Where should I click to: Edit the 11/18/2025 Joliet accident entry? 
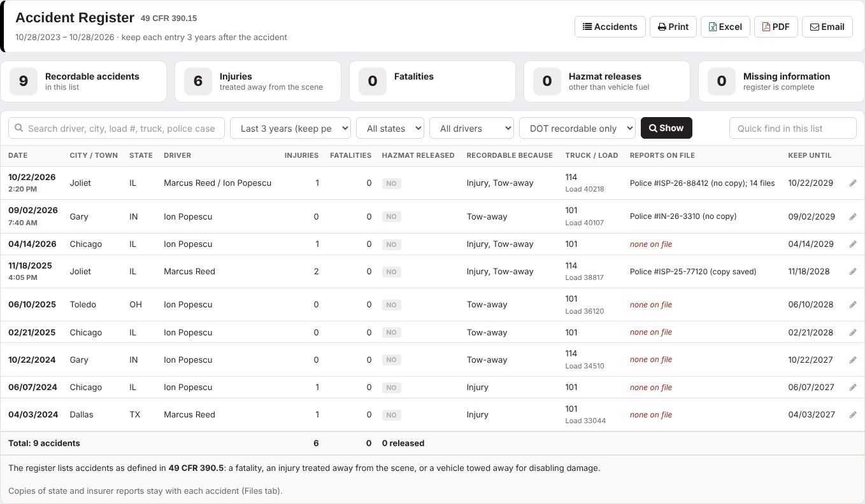pyautogui.click(x=853, y=272)
